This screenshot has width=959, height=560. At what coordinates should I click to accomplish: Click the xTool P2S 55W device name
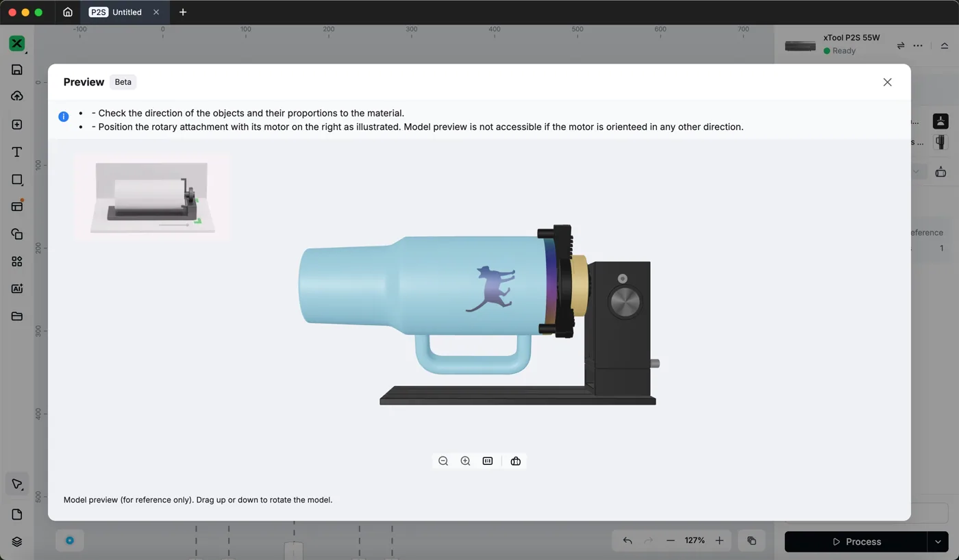coord(851,38)
